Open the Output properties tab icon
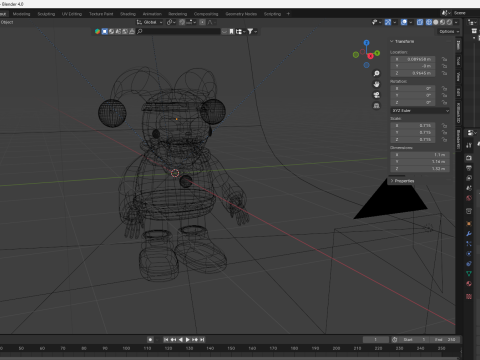 coord(469,168)
